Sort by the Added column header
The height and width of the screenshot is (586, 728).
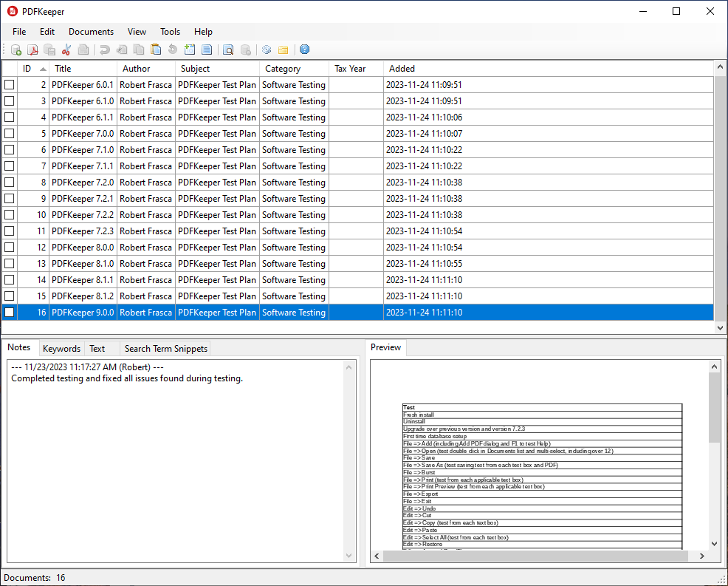click(549, 69)
